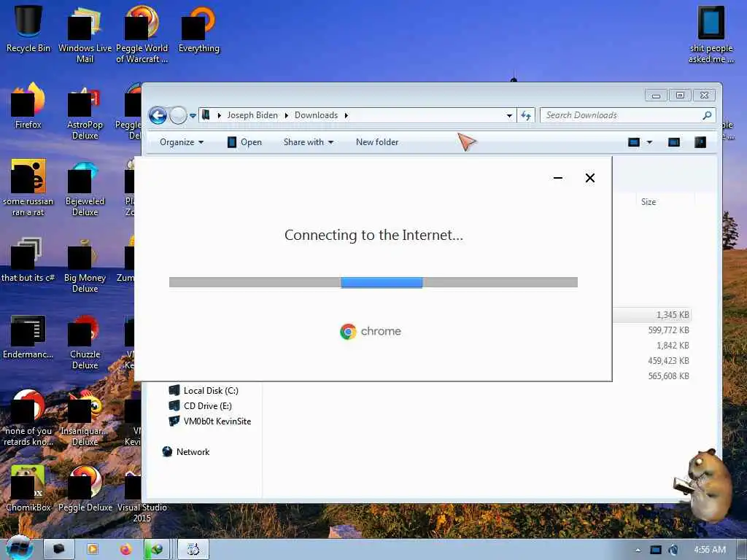Select the file sized 1,842 KB
Screen dimensions: 747x560
coord(672,345)
